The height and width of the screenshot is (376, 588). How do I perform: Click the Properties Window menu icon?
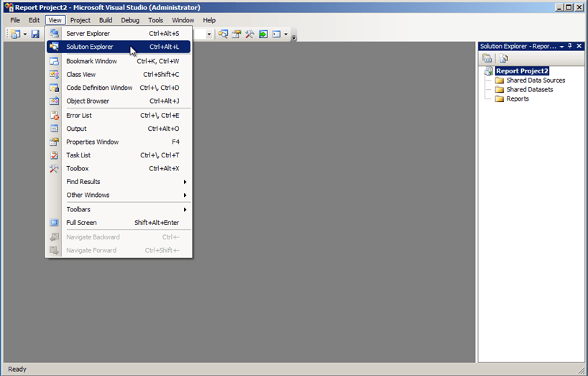point(54,142)
